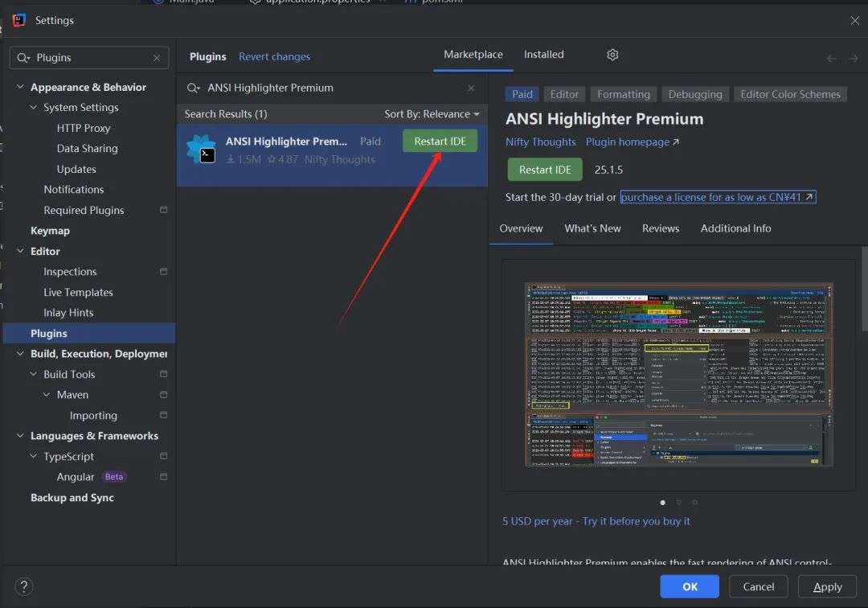Open the What's New tab

[x=592, y=228]
